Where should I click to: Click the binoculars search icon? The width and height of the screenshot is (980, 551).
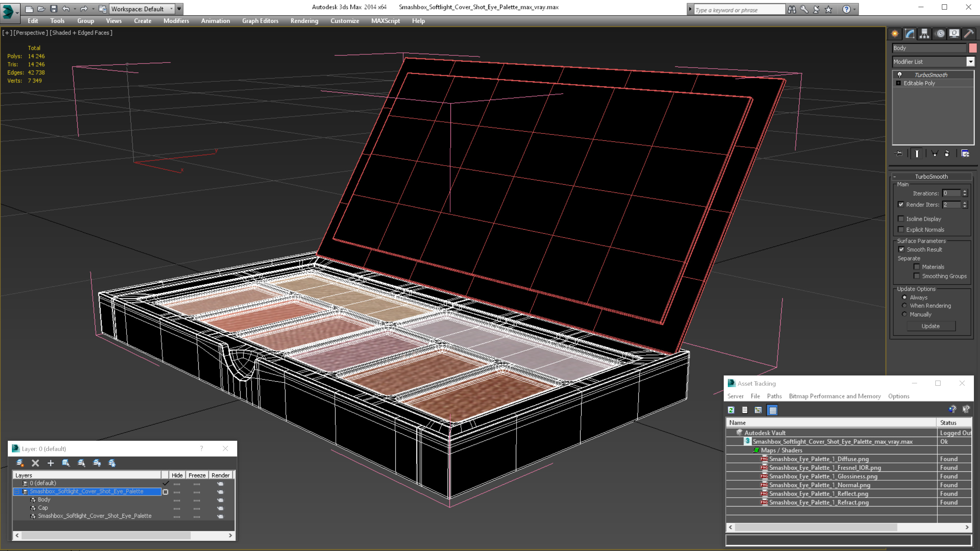(792, 9)
